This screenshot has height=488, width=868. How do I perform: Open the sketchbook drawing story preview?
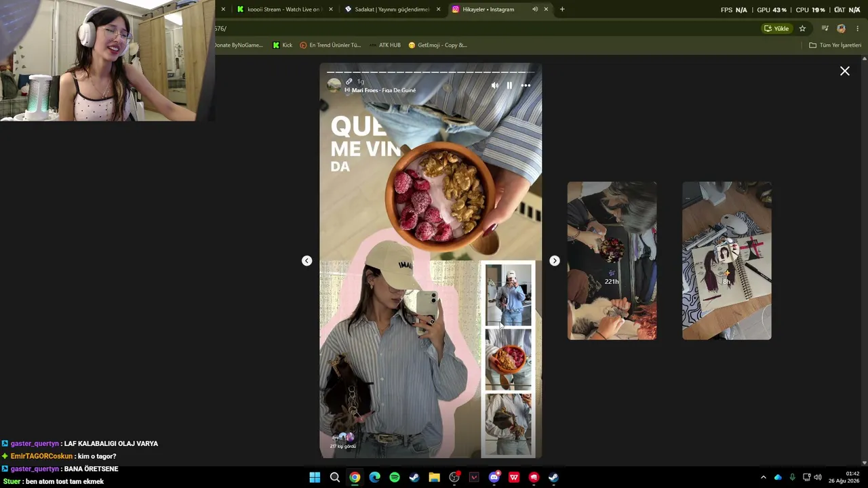[x=726, y=260]
